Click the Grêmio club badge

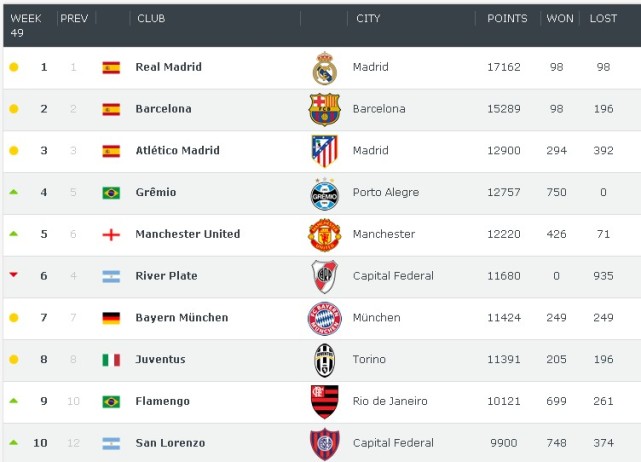(324, 192)
